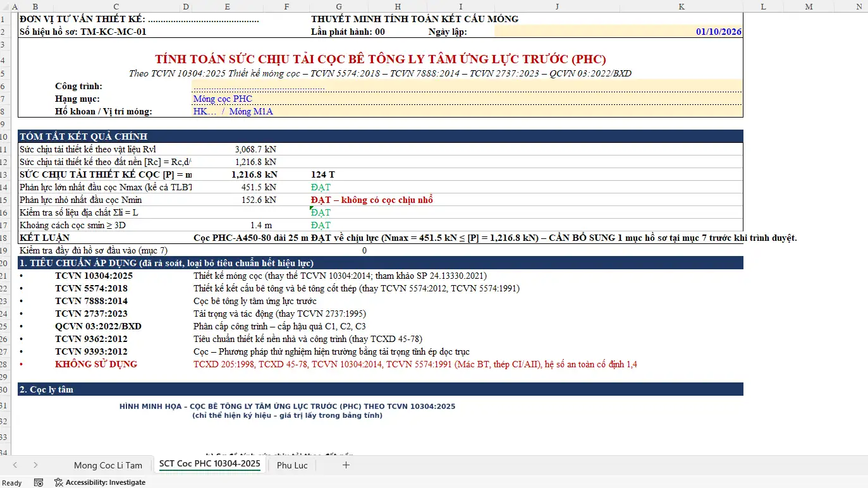This screenshot has height=488, width=868.
Task: Select TCVN 9393:2012 standard cell
Action: point(91,351)
